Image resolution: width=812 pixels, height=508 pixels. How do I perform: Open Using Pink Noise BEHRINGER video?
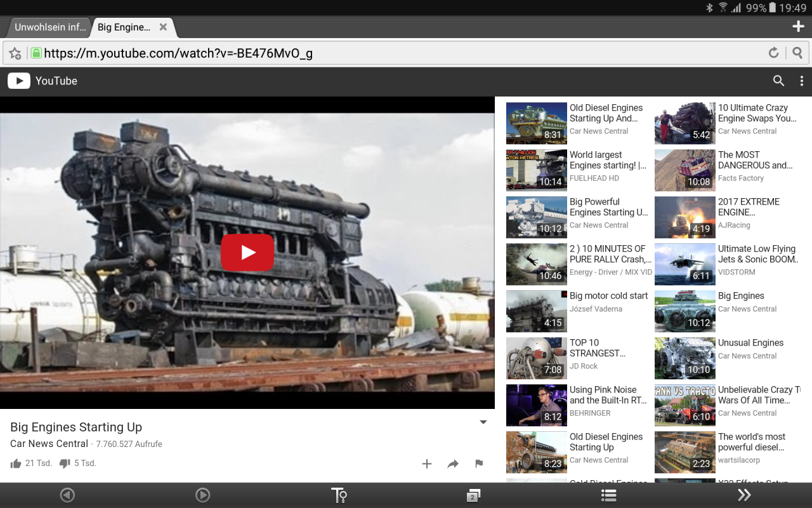(x=608, y=395)
